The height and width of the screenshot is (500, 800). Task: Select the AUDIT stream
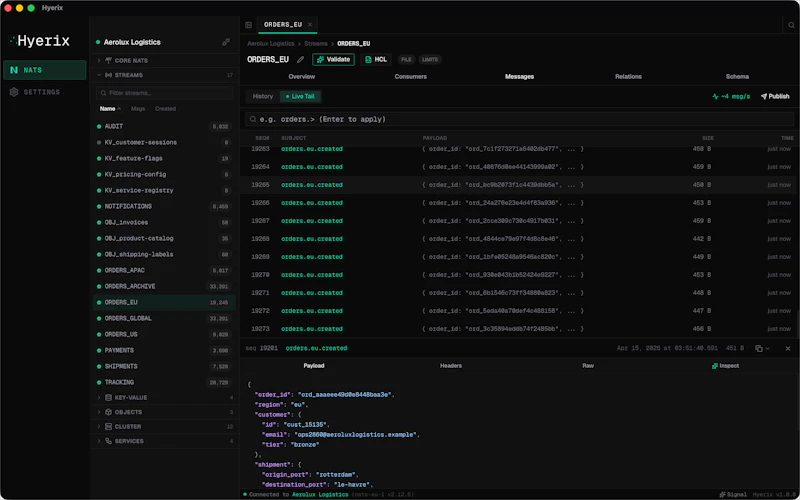tap(164, 126)
